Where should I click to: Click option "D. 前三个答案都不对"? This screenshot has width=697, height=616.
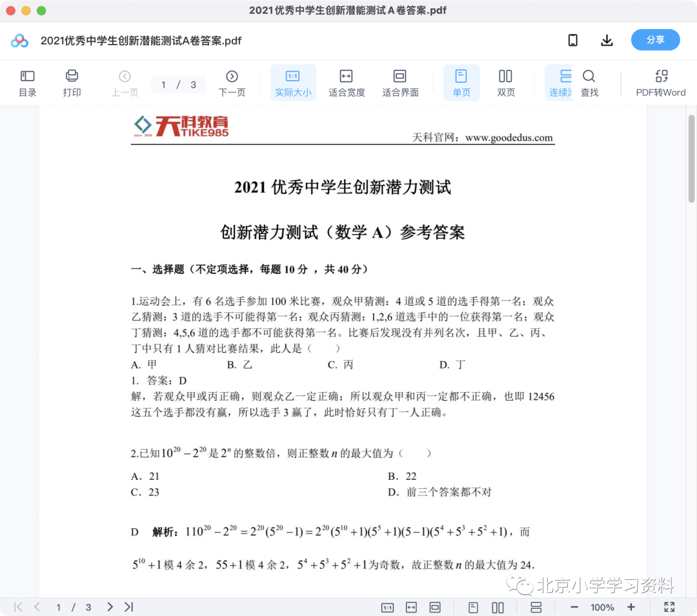439,492
